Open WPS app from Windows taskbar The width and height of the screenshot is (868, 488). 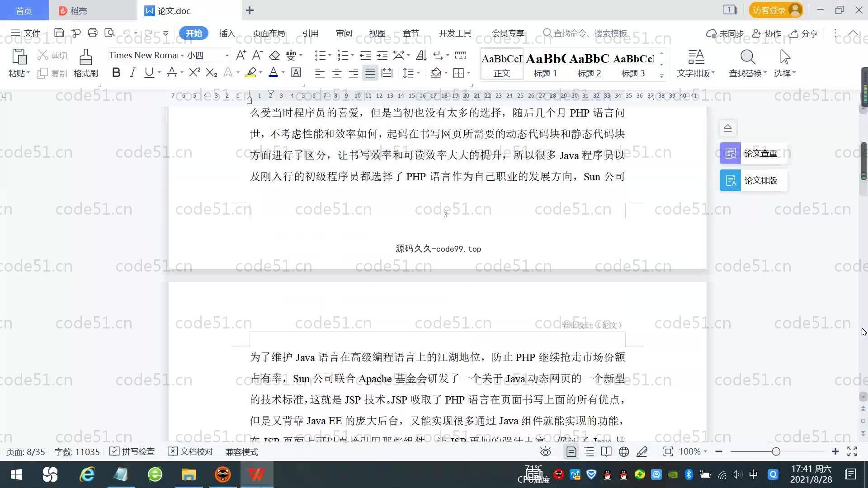coord(256,474)
